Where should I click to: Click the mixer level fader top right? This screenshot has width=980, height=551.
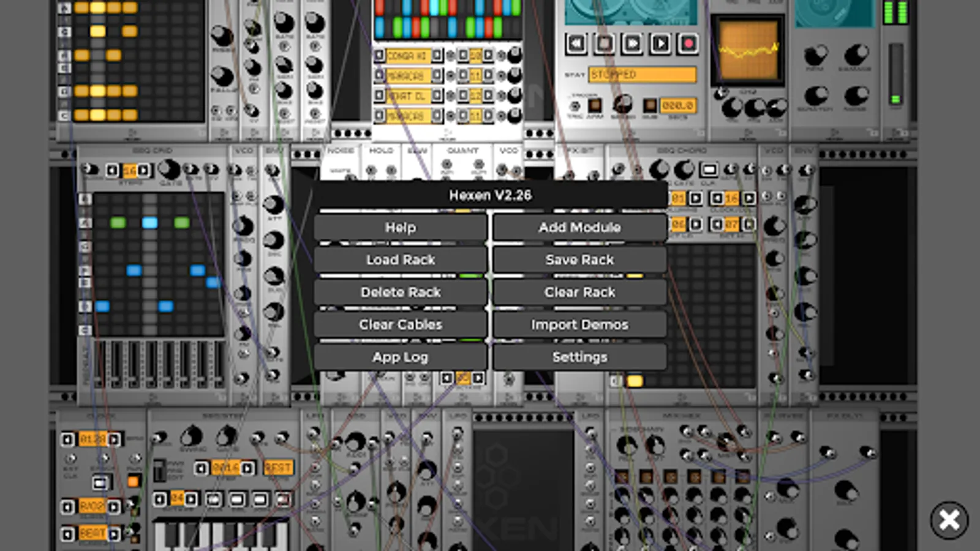[x=896, y=73]
